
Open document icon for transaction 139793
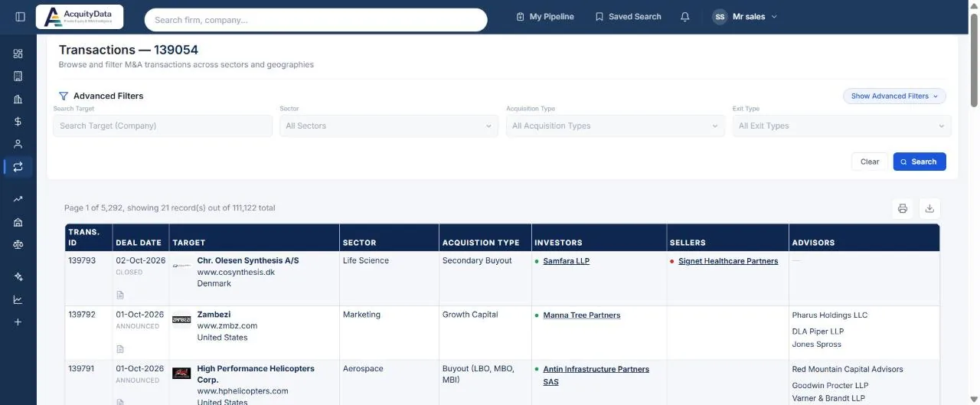tap(120, 295)
